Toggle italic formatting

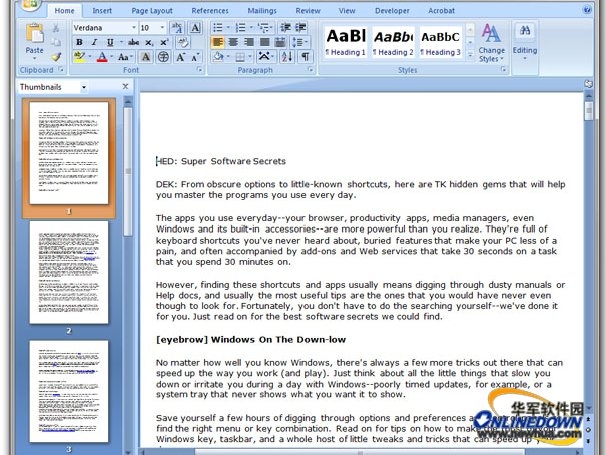[95, 43]
